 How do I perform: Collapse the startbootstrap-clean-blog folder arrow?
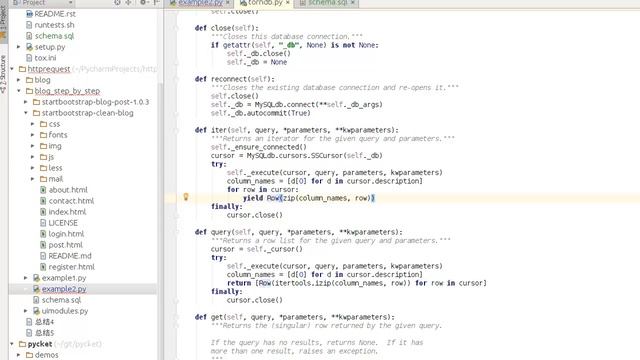click(25, 113)
